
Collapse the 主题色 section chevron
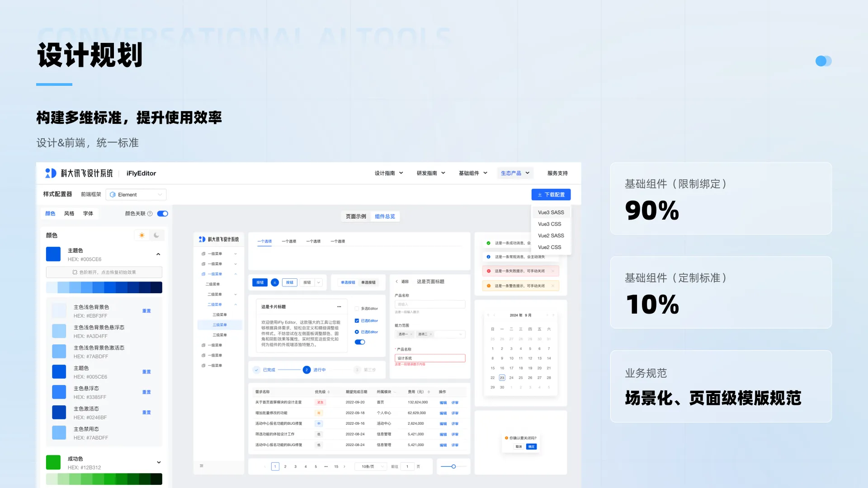(x=158, y=254)
